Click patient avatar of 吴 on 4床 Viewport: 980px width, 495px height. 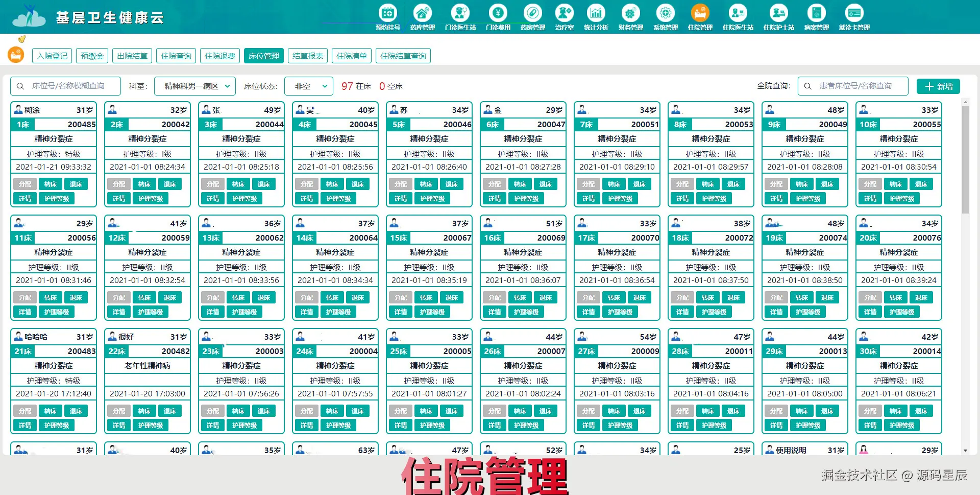tap(300, 109)
